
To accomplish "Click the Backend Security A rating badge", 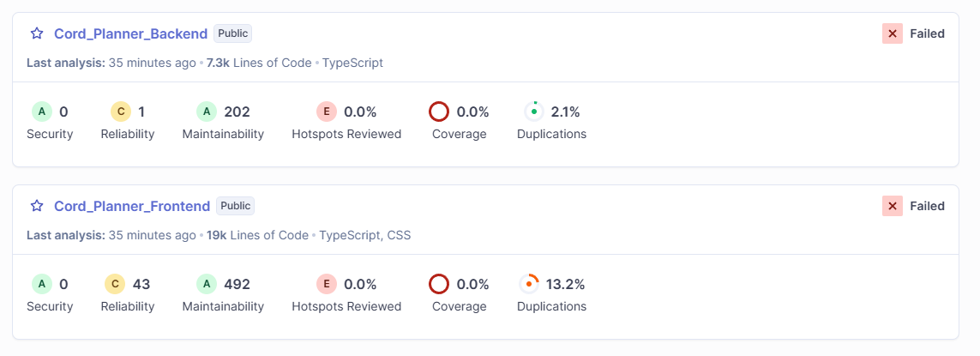I will pos(41,112).
